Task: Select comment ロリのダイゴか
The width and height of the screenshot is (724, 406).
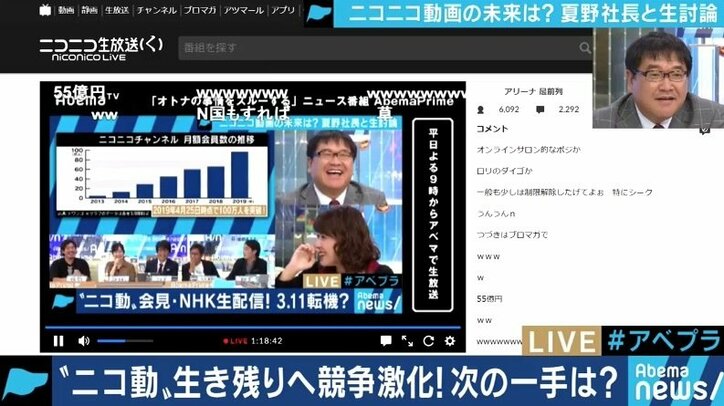Action: [x=505, y=171]
